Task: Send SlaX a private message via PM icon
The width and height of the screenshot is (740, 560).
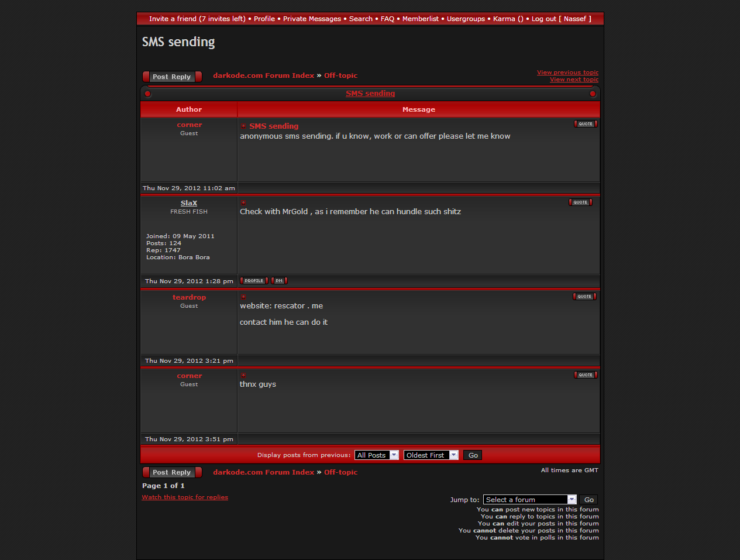Action: click(x=279, y=281)
